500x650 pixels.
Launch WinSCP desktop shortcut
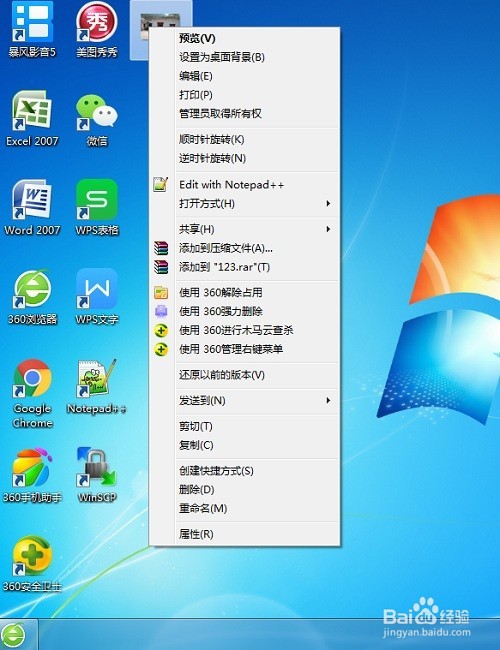[x=97, y=475]
